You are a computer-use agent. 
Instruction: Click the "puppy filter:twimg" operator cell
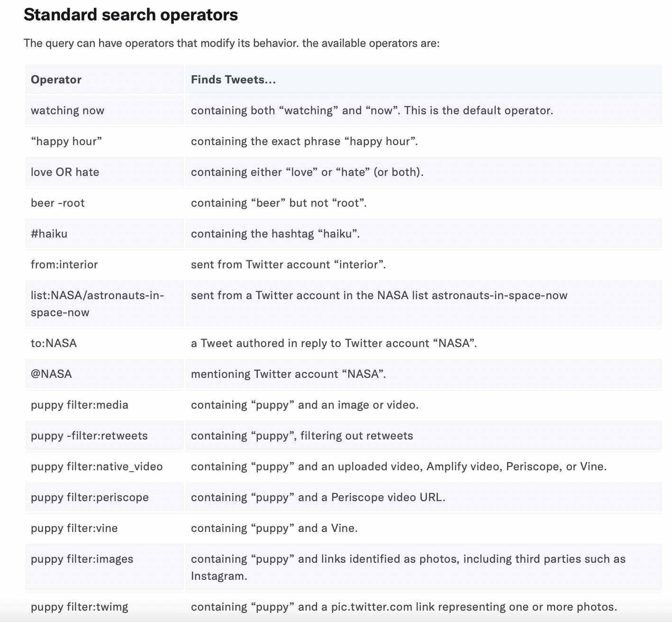pos(80,607)
